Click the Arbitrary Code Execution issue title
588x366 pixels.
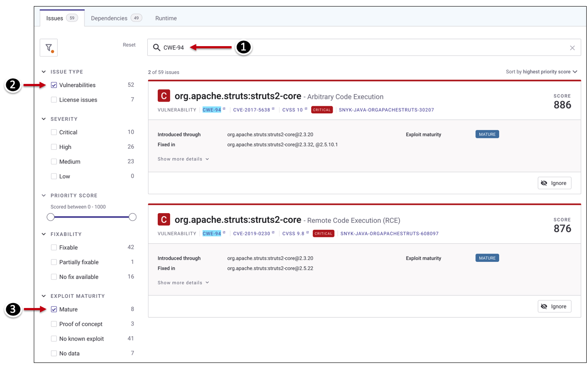[x=345, y=97]
